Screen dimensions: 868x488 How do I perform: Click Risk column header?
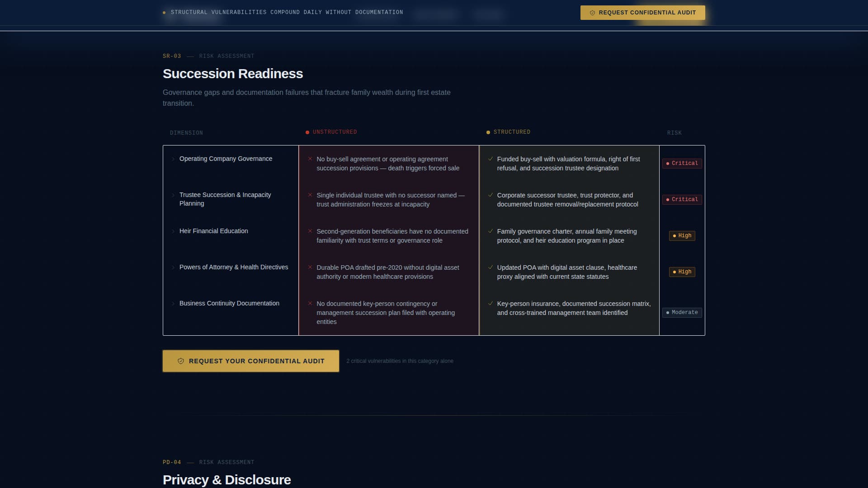(674, 133)
